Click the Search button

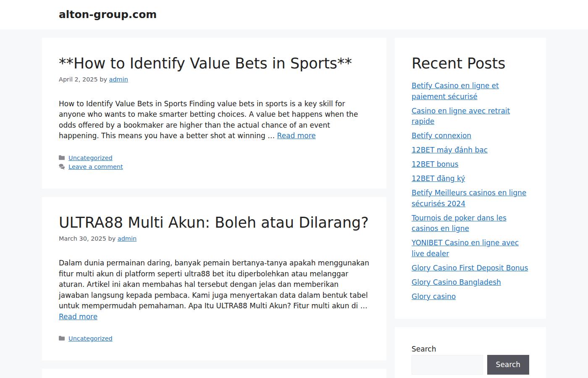tap(508, 365)
